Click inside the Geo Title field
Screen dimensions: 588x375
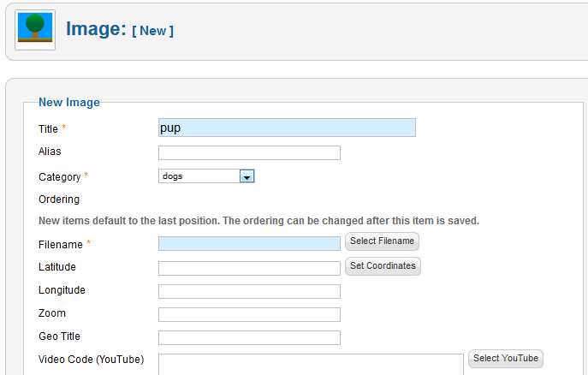(x=249, y=337)
